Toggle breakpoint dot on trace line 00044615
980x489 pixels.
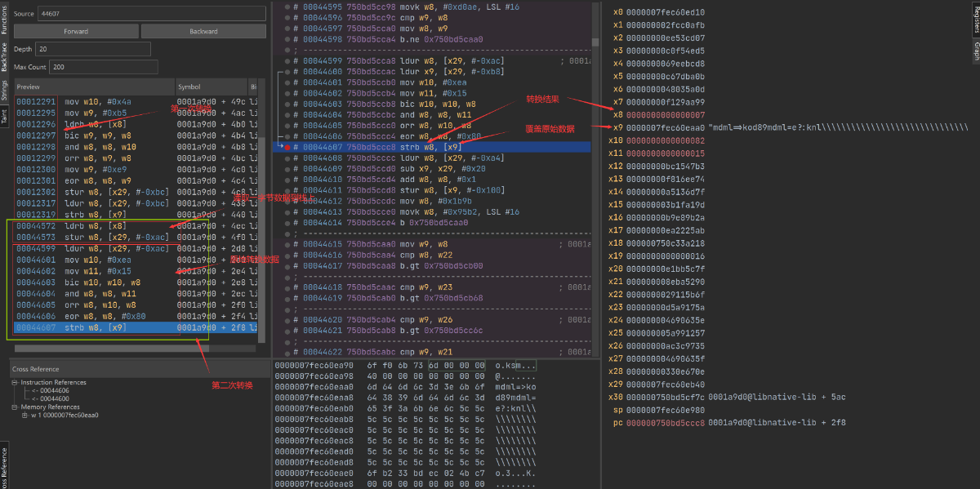point(286,243)
